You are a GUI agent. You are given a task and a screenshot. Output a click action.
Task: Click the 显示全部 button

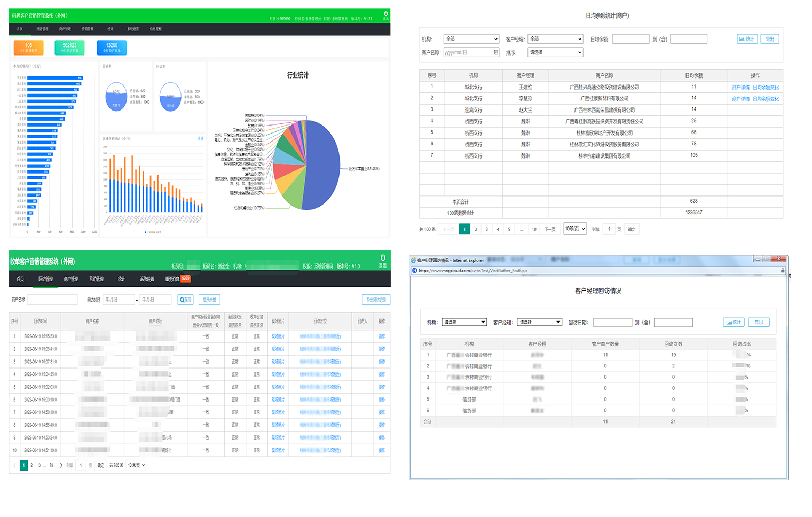tap(209, 300)
